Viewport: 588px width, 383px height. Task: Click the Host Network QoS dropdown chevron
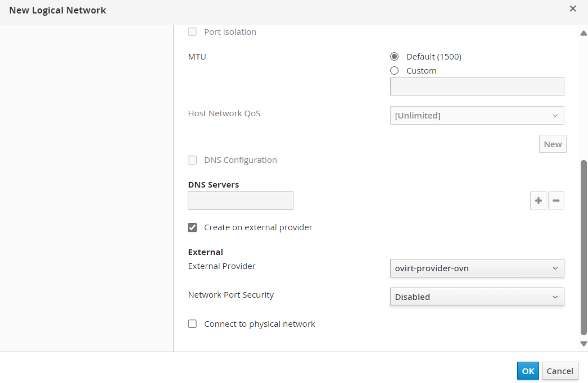click(x=555, y=116)
